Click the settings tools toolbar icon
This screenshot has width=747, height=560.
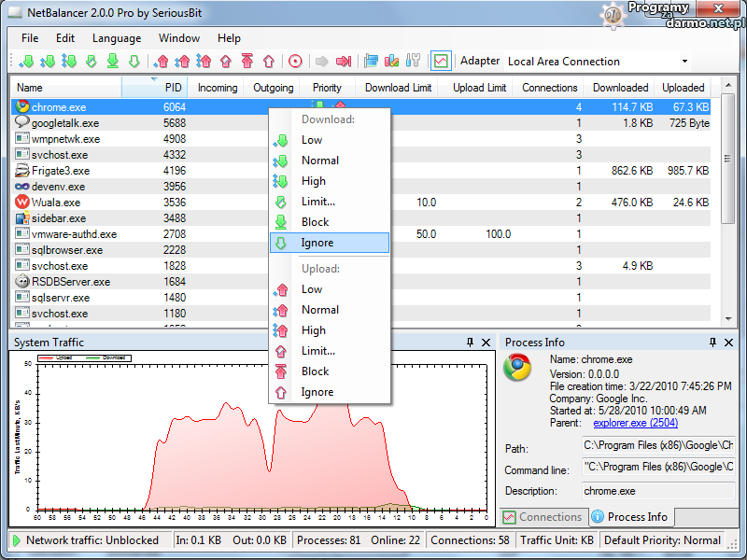(414, 62)
